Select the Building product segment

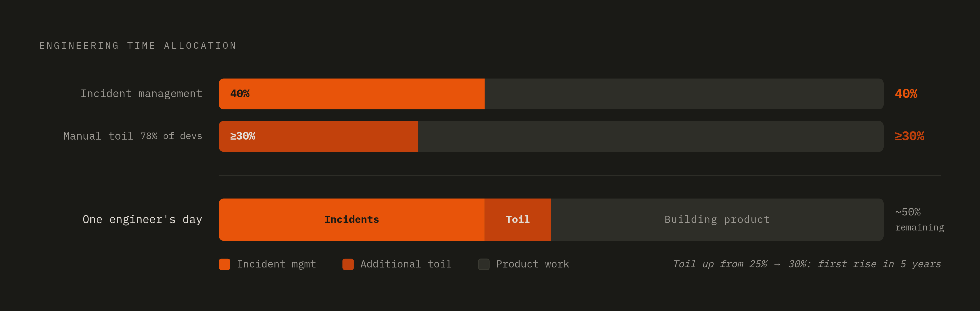tap(717, 219)
